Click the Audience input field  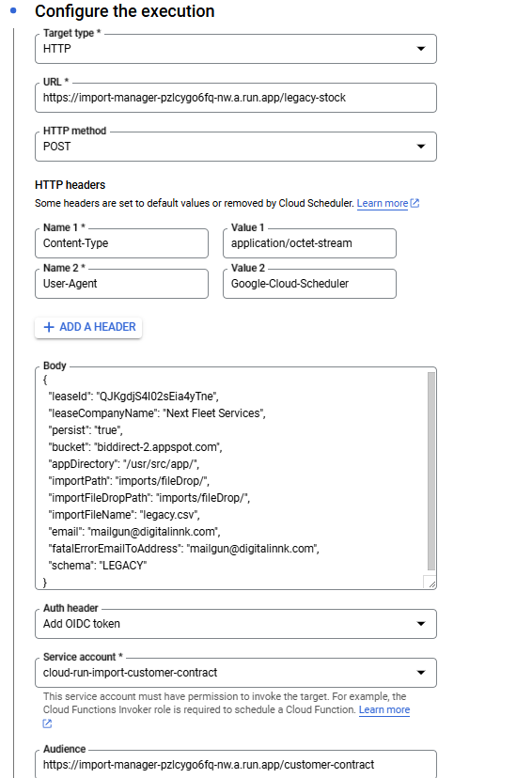[236, 764]
